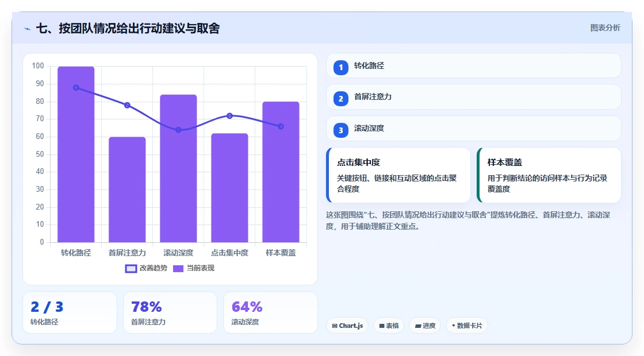Image resolution: width=644 pixels, height=356 pixels.
Task: Click the 图表分析 label in header
Action: click(x=605, y=28)
